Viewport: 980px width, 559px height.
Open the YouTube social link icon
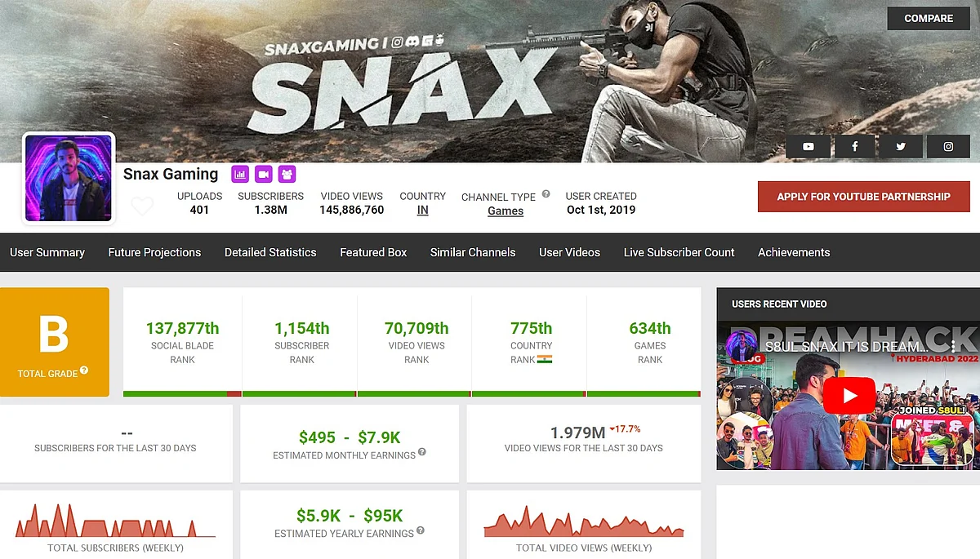[808, 147]
